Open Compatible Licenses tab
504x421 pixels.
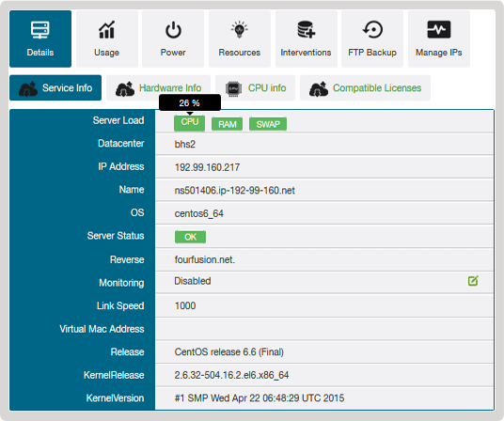click(365, 87)
